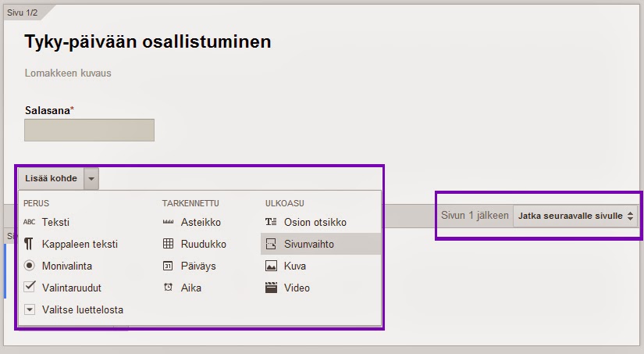Select the Aika clock icon
The image size is (644, 354).
click(168, 288)
